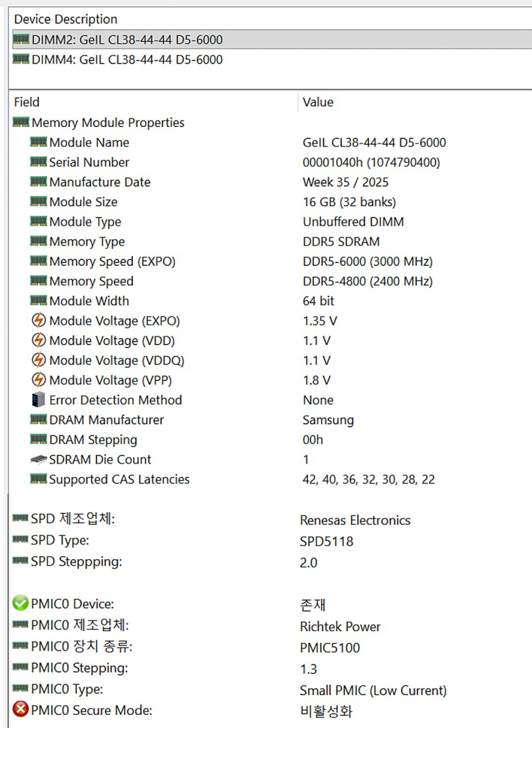Click the lightning icon beside Module Voltage (EXPO)

39,321
